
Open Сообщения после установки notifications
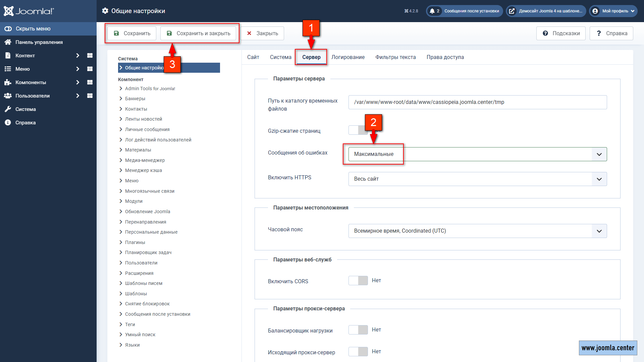(465, 11)
